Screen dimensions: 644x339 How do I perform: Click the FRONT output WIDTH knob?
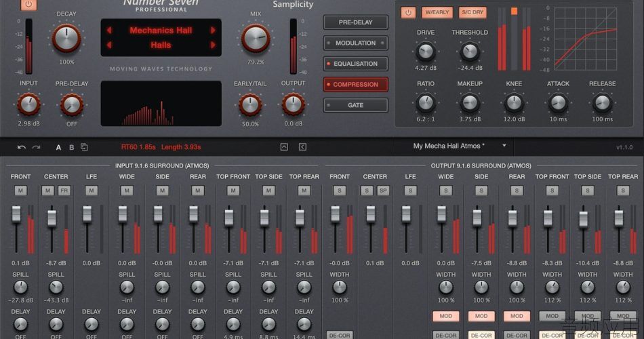click(x=339, y=287)
